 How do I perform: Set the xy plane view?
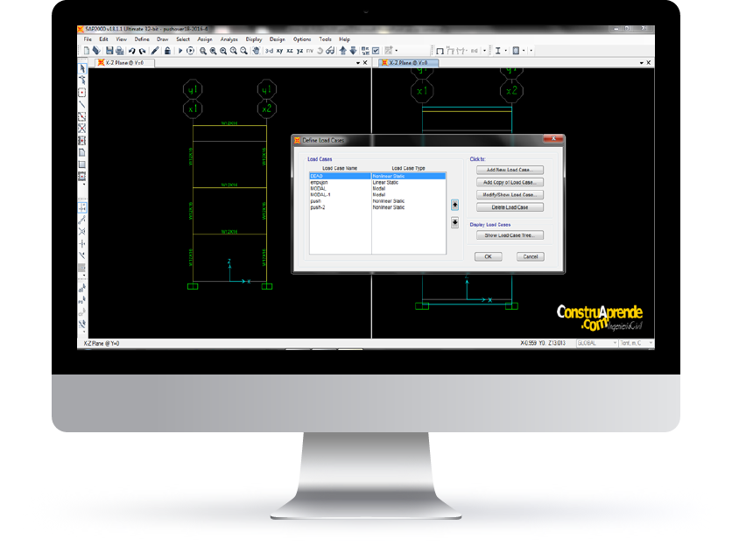[x=279, y=51]
